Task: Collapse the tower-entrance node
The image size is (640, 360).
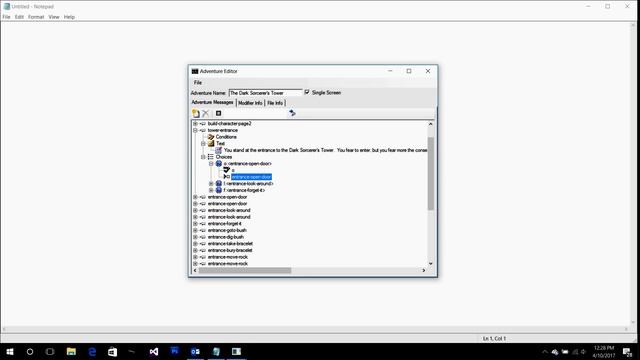Action: 195,130
